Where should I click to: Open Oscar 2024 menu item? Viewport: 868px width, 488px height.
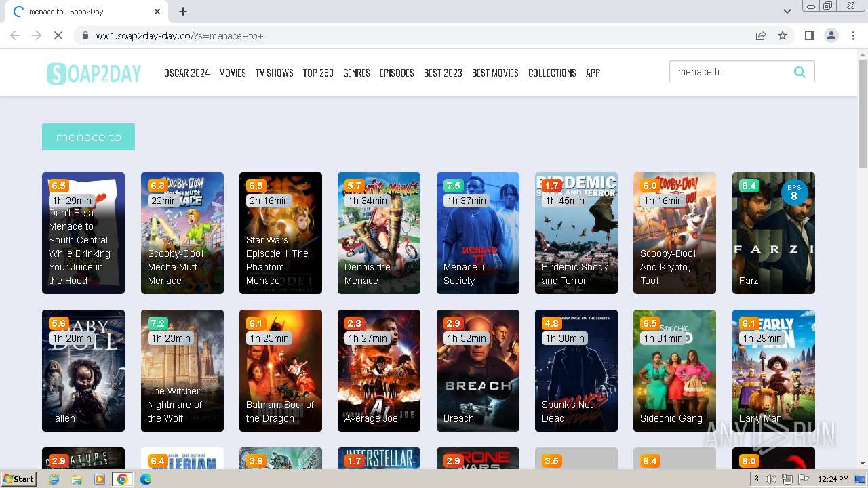tap(186, 73)
